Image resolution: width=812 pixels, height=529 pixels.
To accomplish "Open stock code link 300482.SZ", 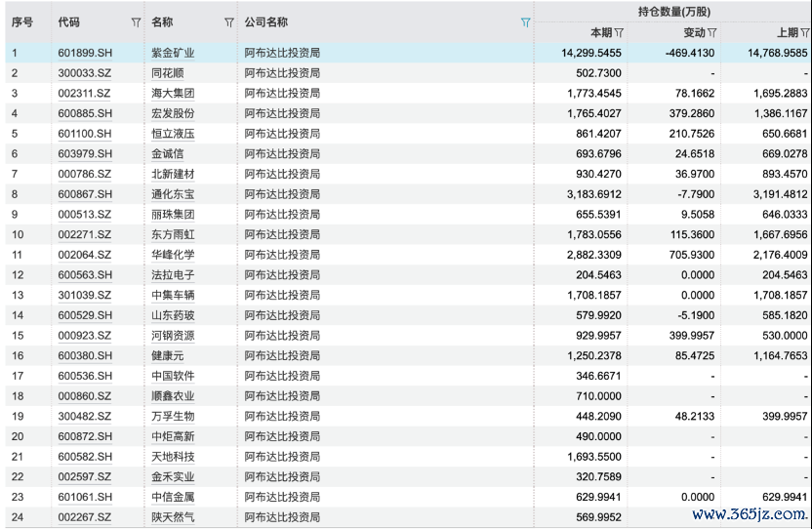I will [x=84, y=417].
